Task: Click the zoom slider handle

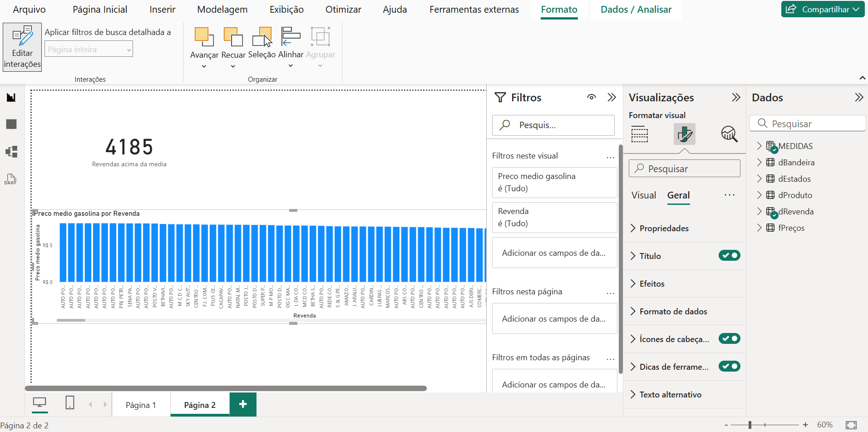Action: (750, 425)
